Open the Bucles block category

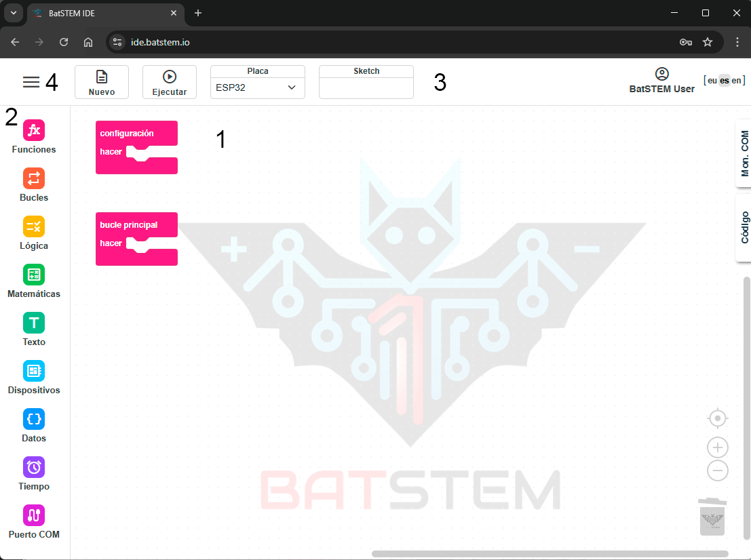click(x=34, y=178)
